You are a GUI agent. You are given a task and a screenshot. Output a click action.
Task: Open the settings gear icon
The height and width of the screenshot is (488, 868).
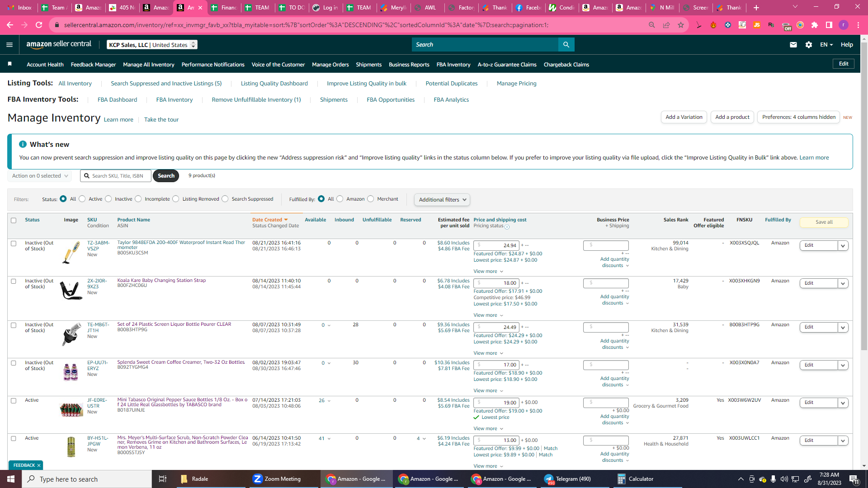click(x=809, y=45)
